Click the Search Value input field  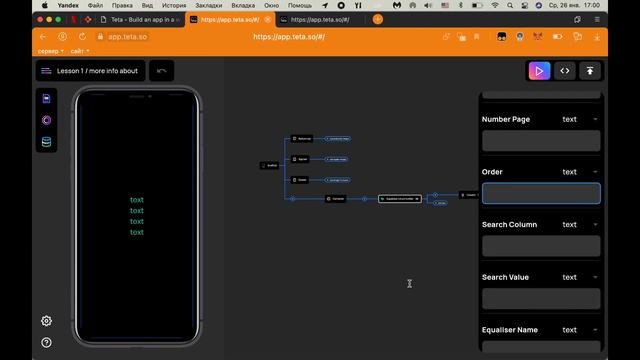tap(541, 299)
